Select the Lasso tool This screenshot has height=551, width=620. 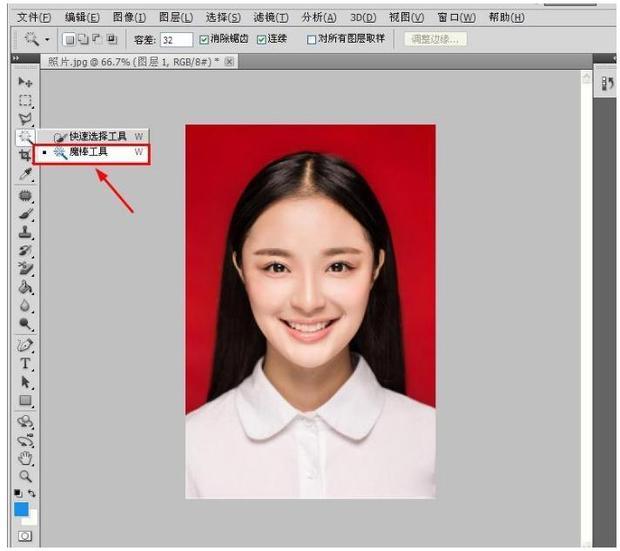click(26, 118)
